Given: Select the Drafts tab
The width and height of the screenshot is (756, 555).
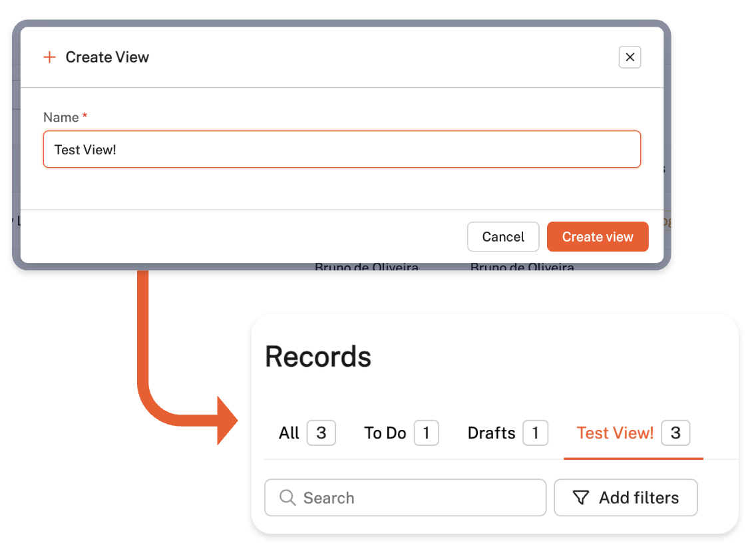Looking at the screenshot, I should [491, 433].
